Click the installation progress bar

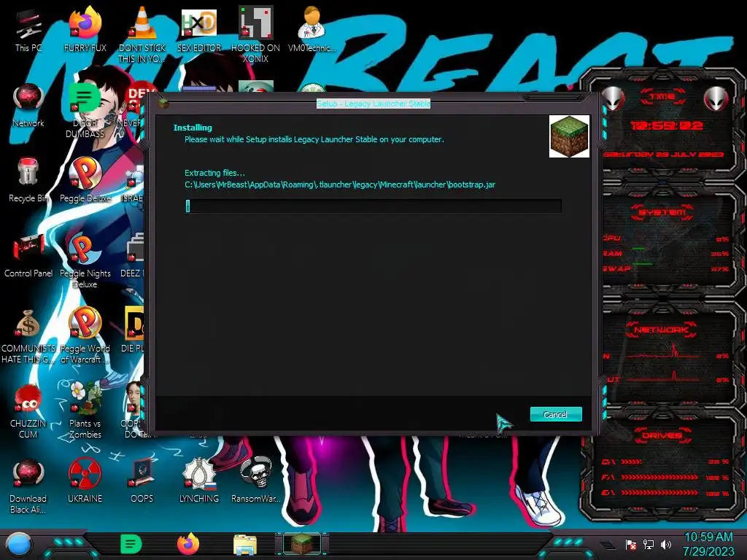click(x=373, y=206)
